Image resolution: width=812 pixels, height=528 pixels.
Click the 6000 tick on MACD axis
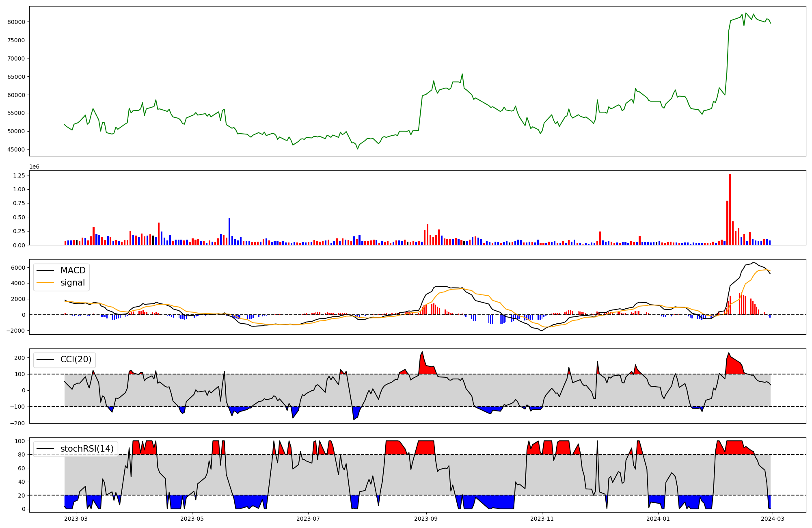[18, 268]
